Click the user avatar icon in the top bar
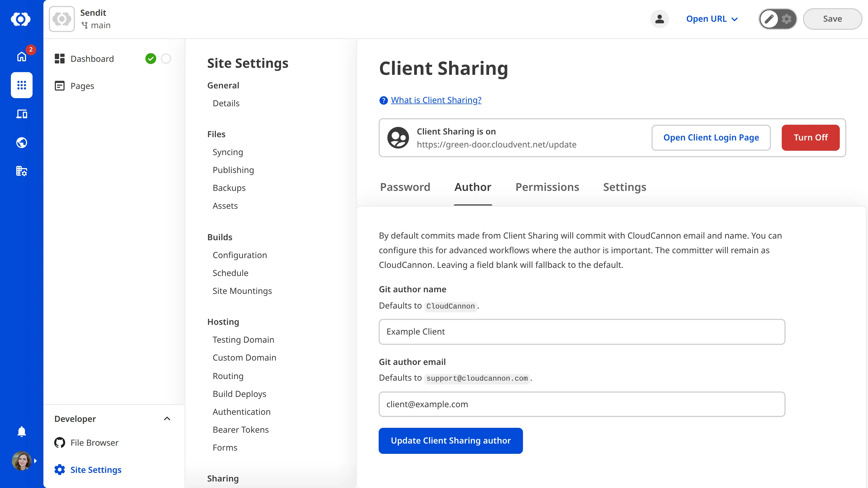 (660, 19)
